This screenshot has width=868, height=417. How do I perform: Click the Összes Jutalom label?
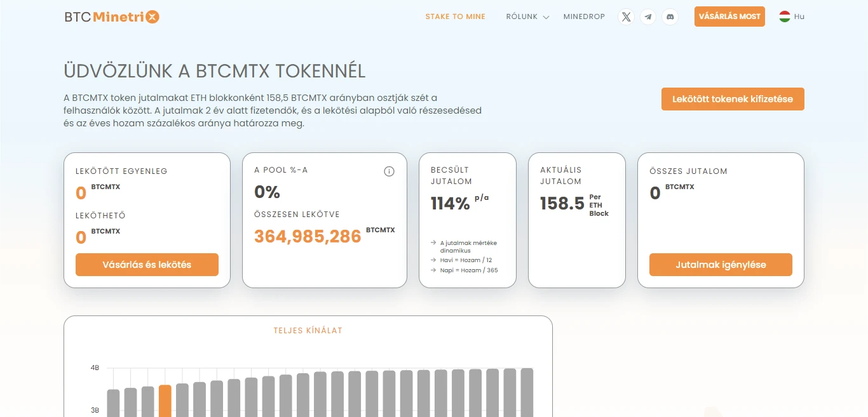(688, 171)
